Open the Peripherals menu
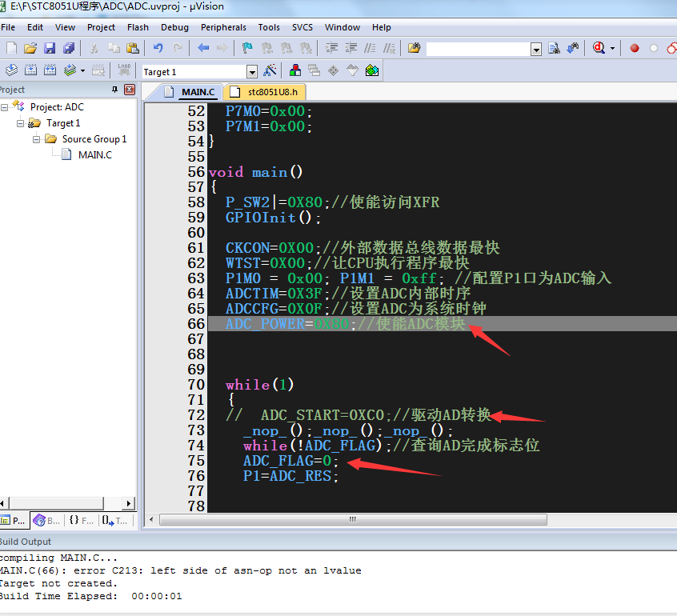The image size is (677, 616). (223, 27)
